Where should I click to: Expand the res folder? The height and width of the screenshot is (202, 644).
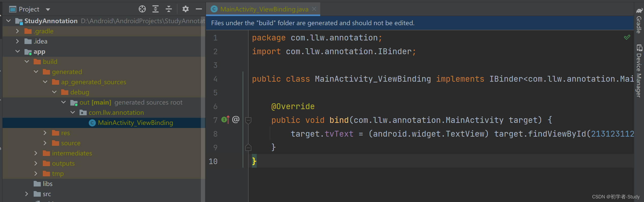point(45,133)
